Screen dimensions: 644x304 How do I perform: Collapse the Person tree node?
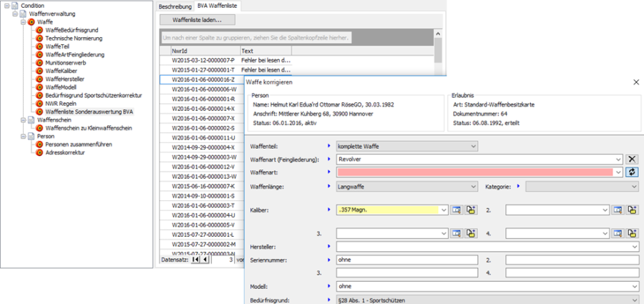point(24,136)
